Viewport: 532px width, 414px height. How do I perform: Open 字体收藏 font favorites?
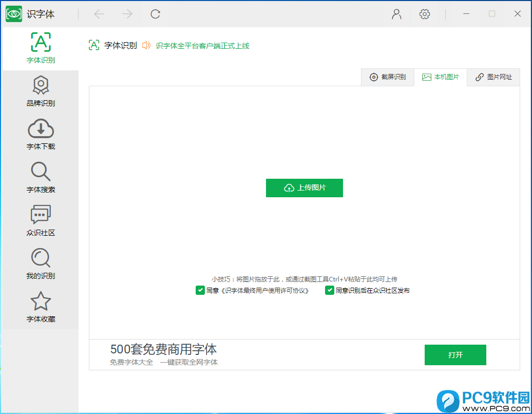[41, 307]
